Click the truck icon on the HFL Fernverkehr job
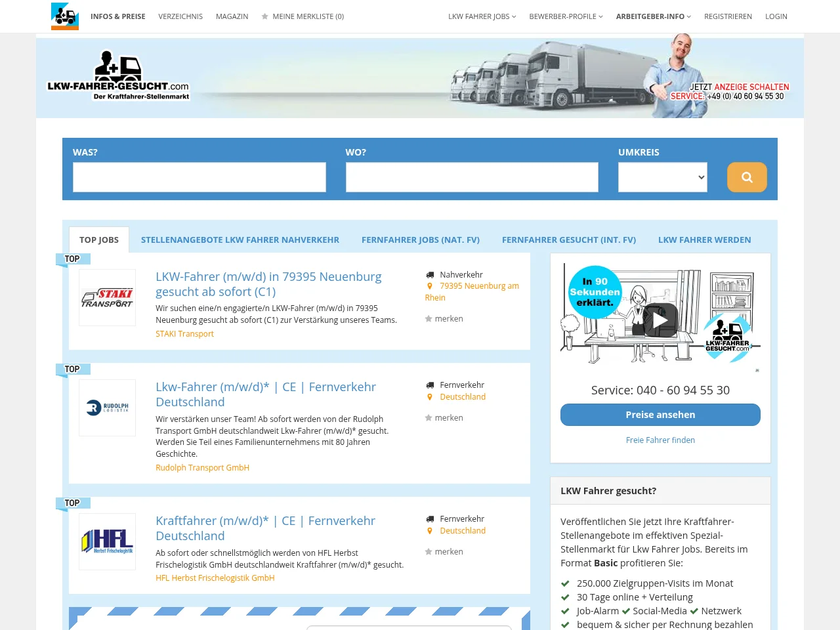Image resolution: width=840 pixels, height=630 pixels. 430,519
